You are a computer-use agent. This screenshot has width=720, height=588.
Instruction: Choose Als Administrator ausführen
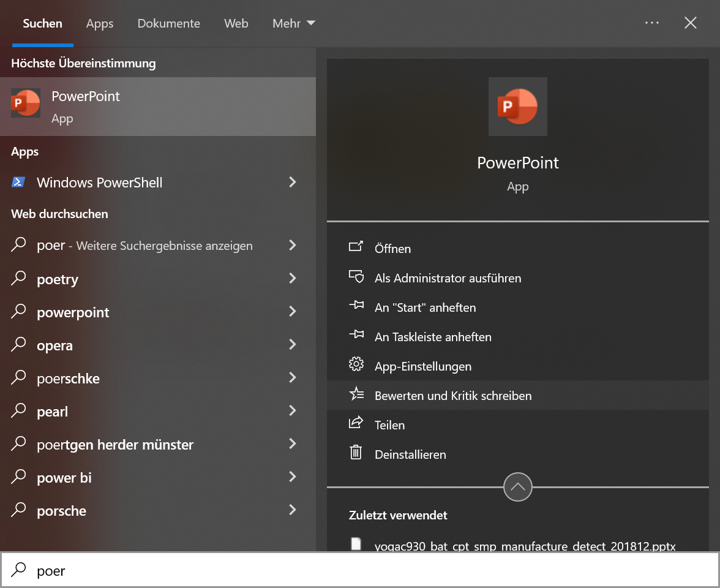pos(517,277)
